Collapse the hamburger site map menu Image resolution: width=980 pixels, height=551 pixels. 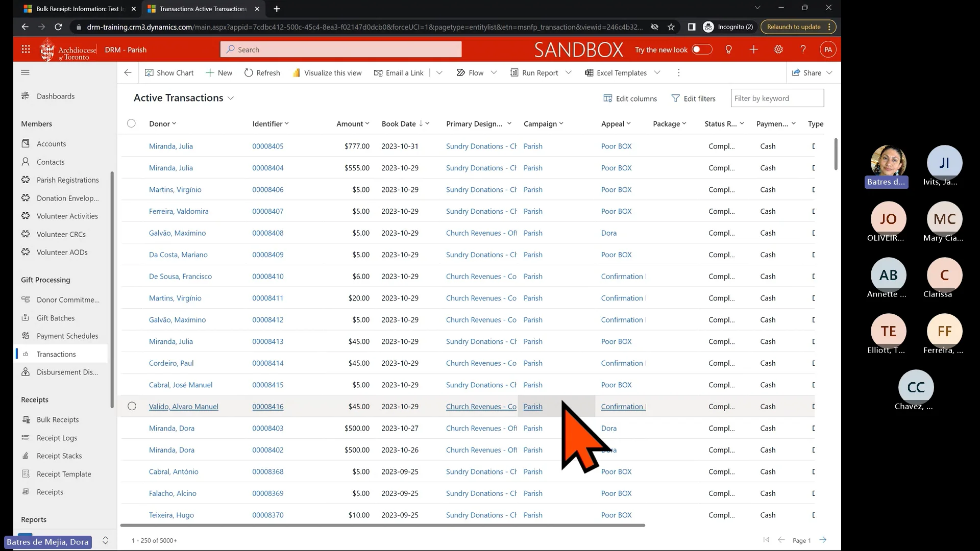pos(25,72)
